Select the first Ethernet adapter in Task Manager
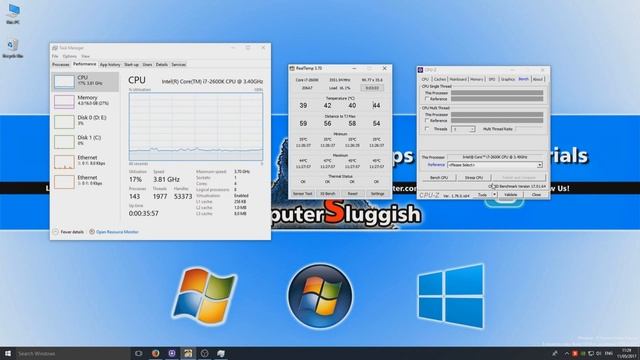The width and height of the screenshot is (640, 360). (85, 161)
